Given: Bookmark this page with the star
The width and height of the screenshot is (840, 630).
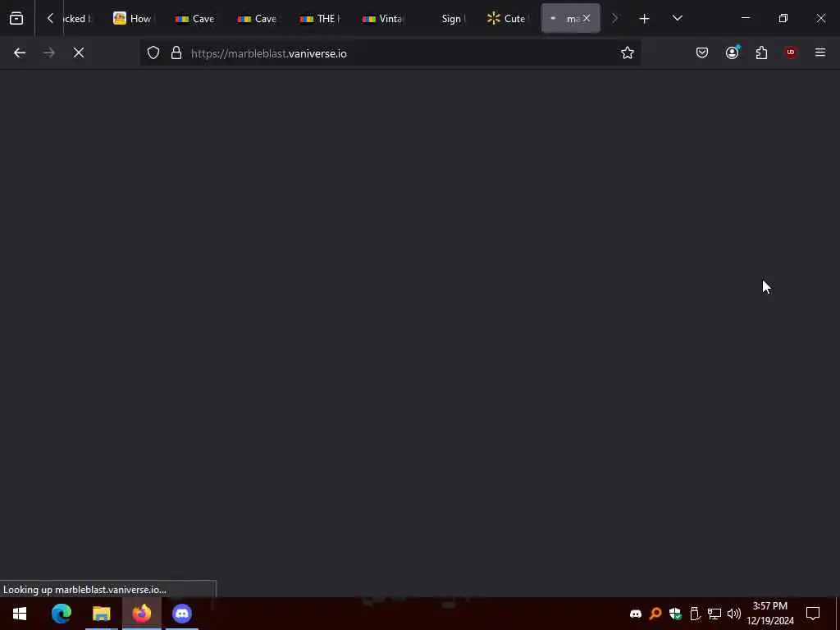Looking at the screenshot, I should (x=628, y=53).
